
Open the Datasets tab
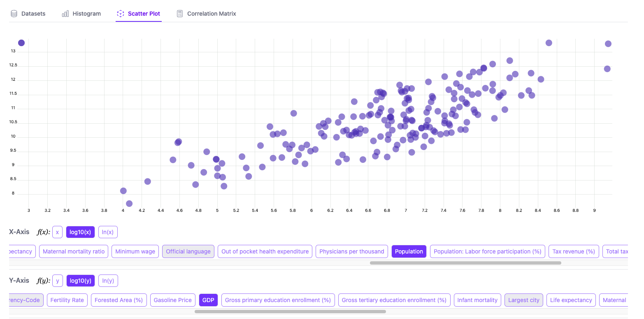pyautogui.click(x=28, y=14)
